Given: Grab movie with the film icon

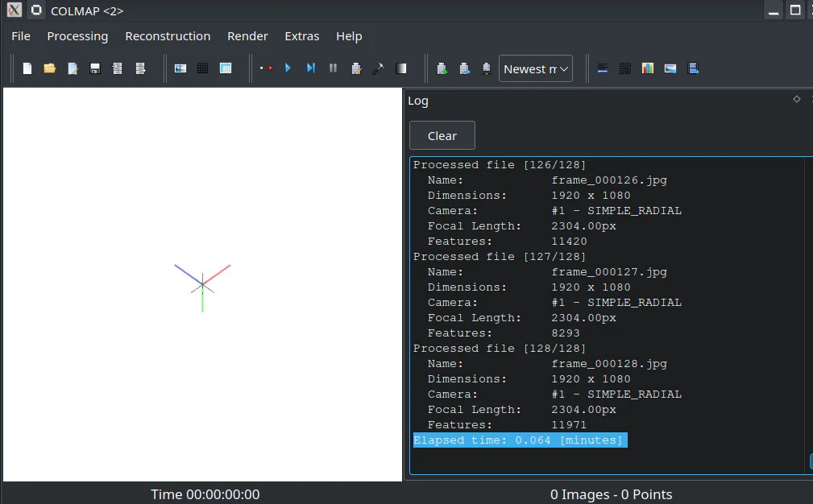Looking at the screenshot, I should (693, 68).
